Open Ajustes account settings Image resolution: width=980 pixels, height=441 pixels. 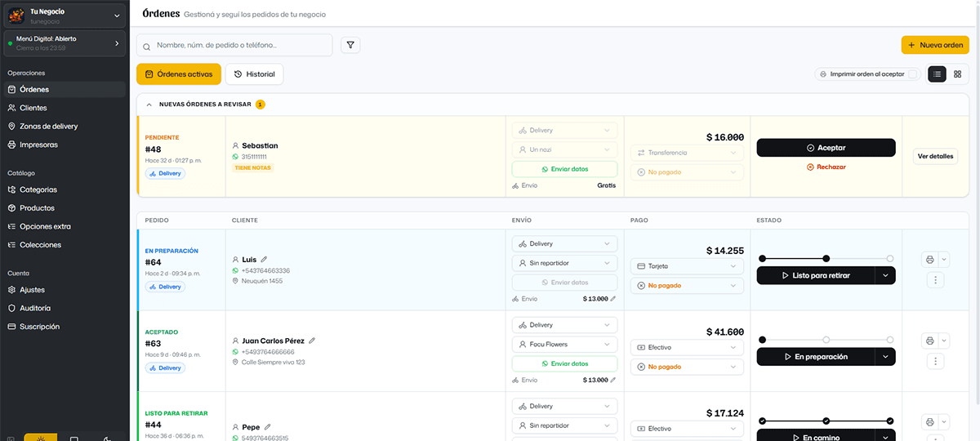click(x=65, y=290)
